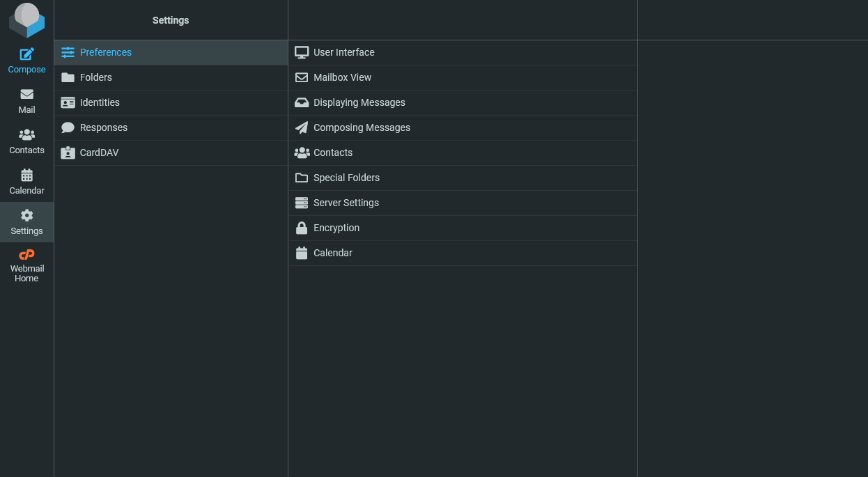This screenshot has width=868, height=477.
Task: Go to Contacts in the sidebar
Action: click(x=26, y=141)
